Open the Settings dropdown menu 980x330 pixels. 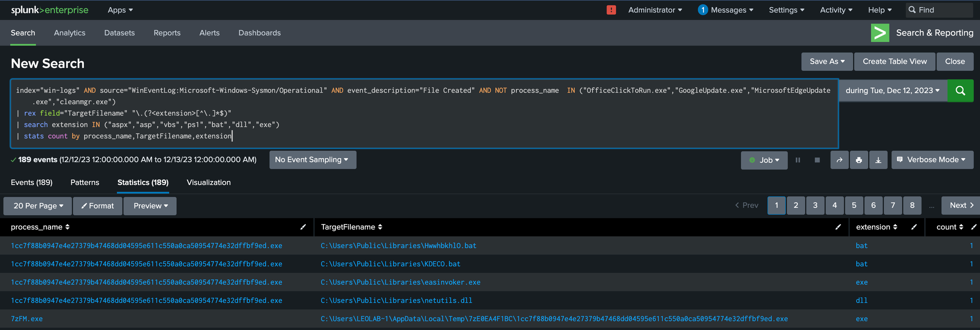tap(787, 10)
